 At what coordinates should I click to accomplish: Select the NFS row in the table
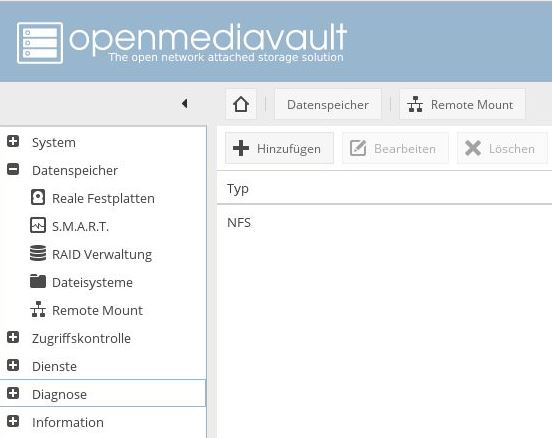click(384, 223)
